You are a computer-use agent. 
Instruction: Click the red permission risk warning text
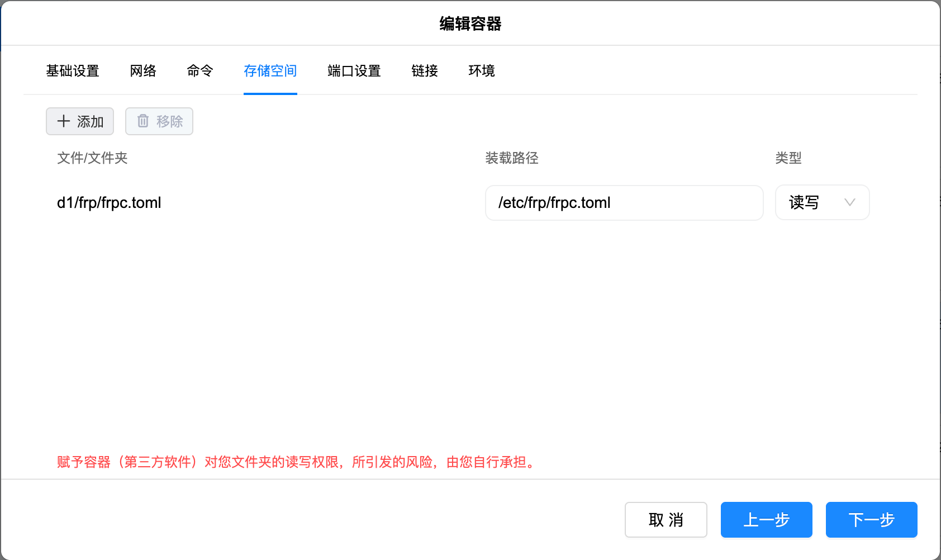pyautogui.click(x=296, y=462)
